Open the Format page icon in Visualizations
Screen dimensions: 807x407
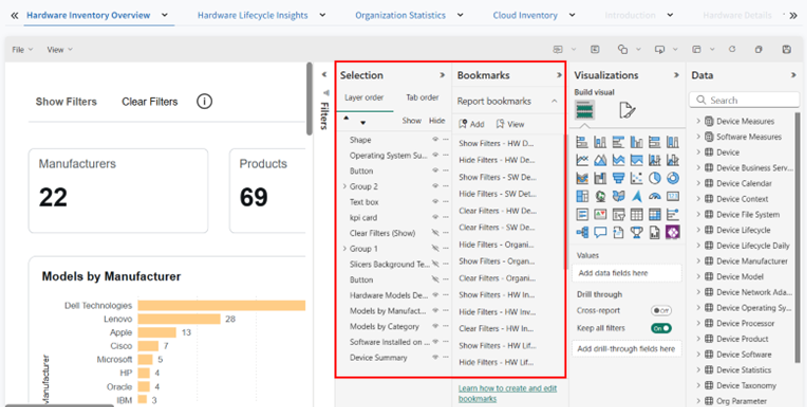(x=627, y=110)
